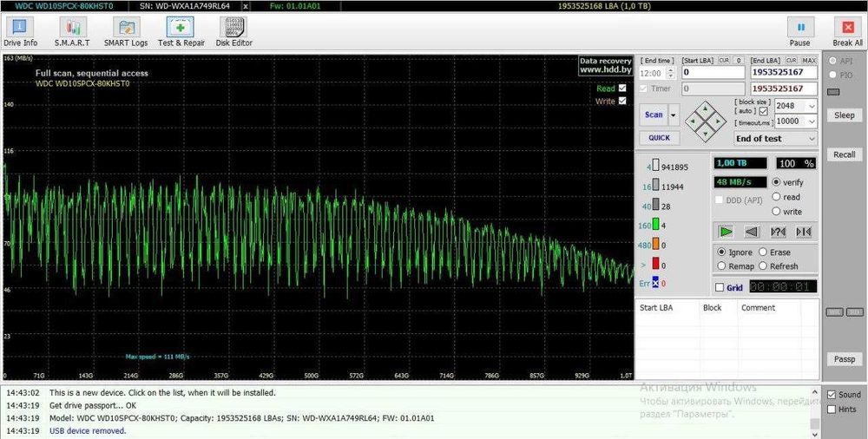
Task: Open the block size 2048 dropdown
Action: (x=812, y=106)
